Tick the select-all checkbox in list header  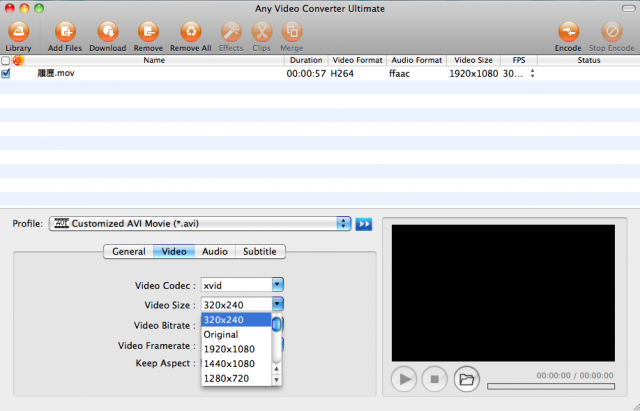[5, 61]
